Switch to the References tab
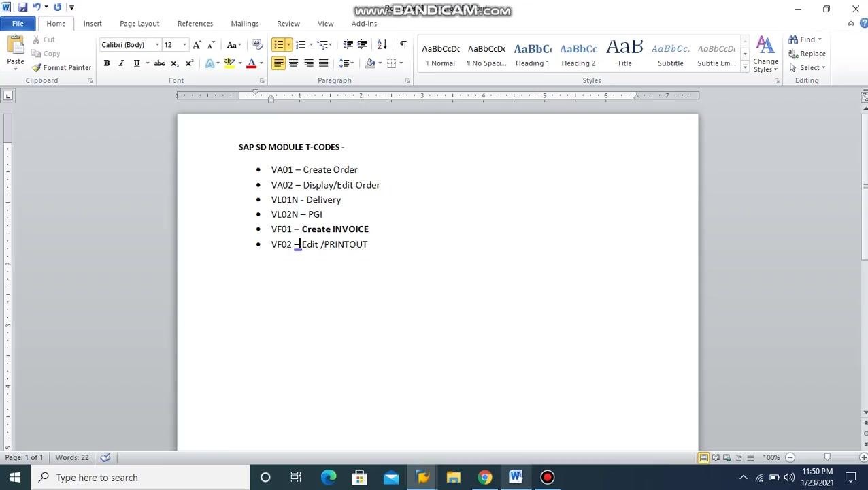This screenshot has height=490, width=868. (x=195, y=24)
